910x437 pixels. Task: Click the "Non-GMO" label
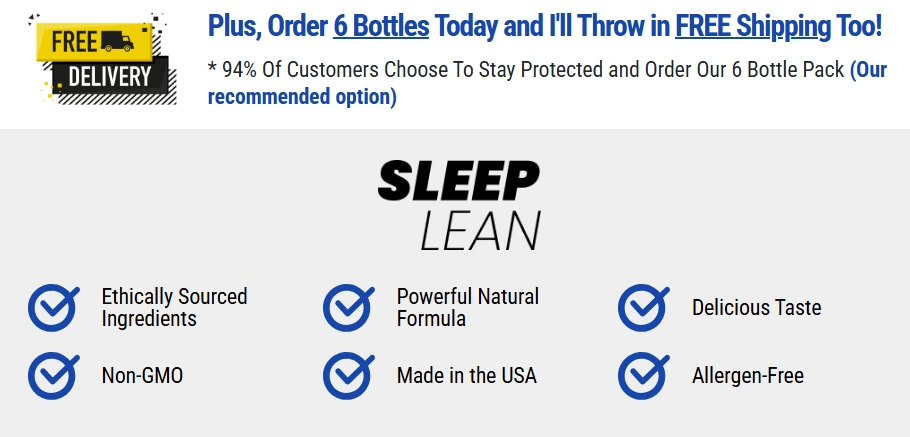[142, 376]
